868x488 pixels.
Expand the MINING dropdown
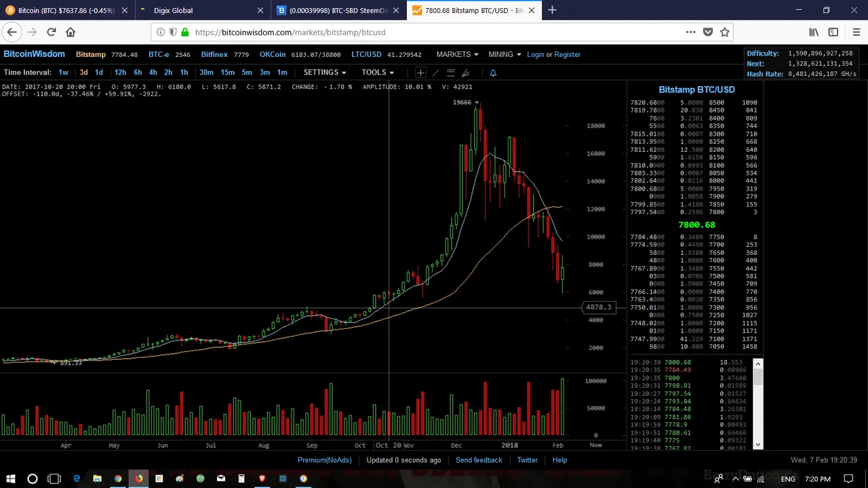[x=505, y=54]
